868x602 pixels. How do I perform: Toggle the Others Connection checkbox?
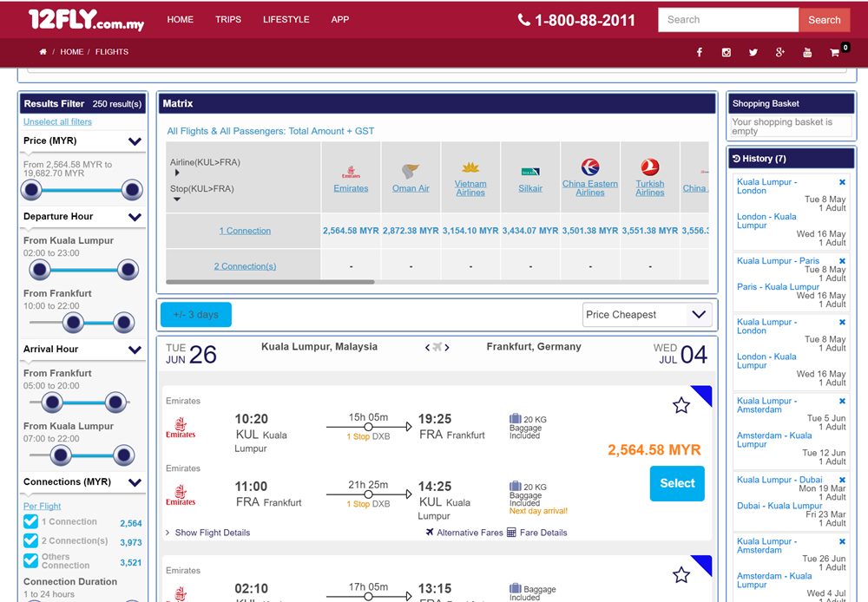(x=31, y=560)
